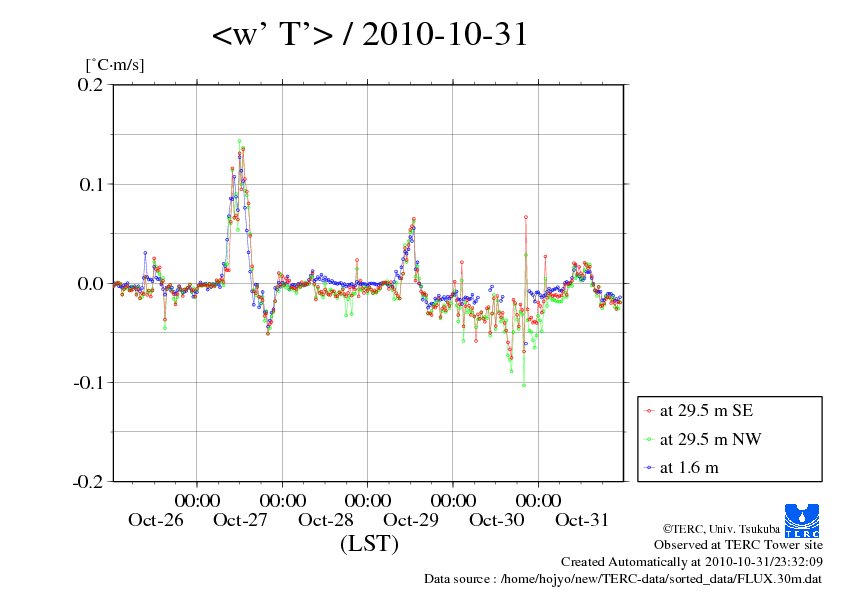The image size is (842, 595).
Task: Click the y-axis value 0.0
Action: tap(90, 284)
